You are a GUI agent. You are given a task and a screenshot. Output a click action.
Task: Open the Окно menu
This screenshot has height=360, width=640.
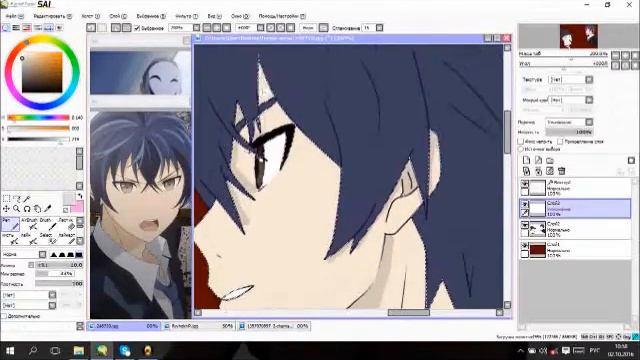click(x=240, y=16)
